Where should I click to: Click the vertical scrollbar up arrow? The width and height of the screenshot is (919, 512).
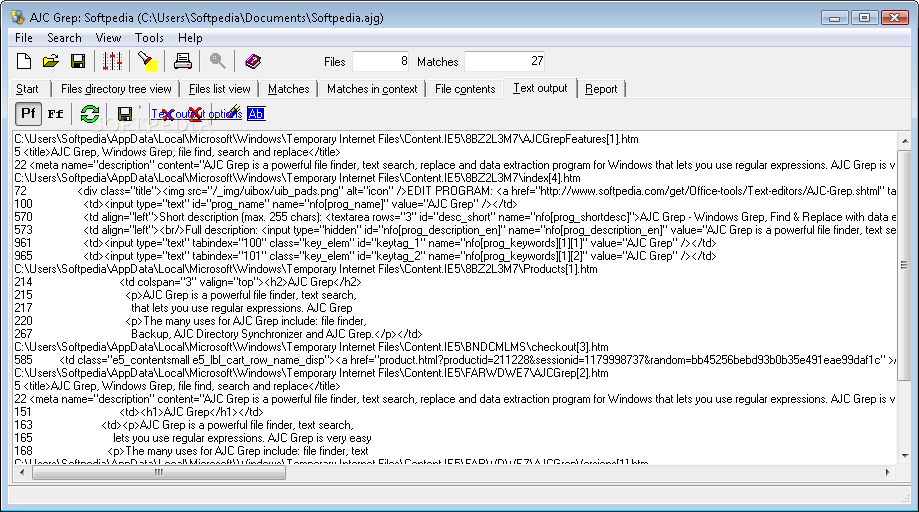click(904, 141)
